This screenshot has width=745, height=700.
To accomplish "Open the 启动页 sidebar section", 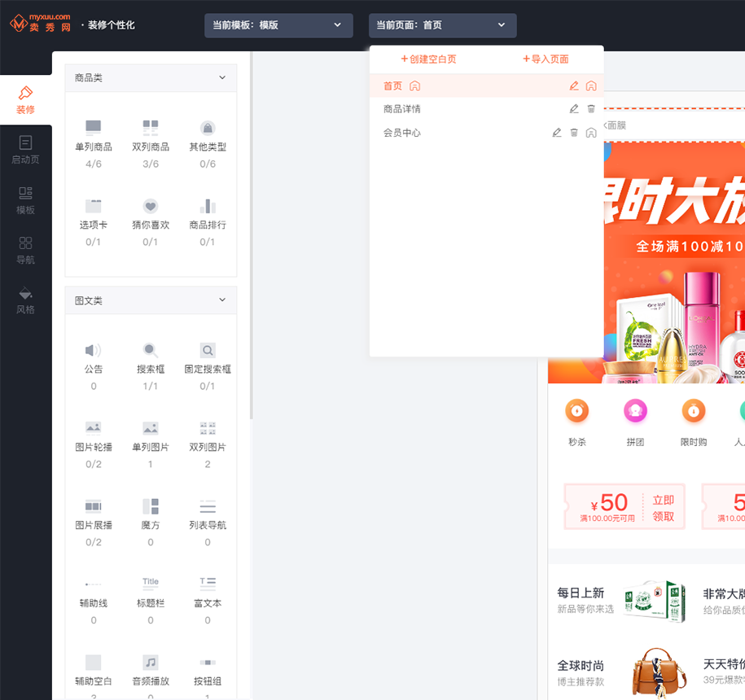I will (26, 150).
